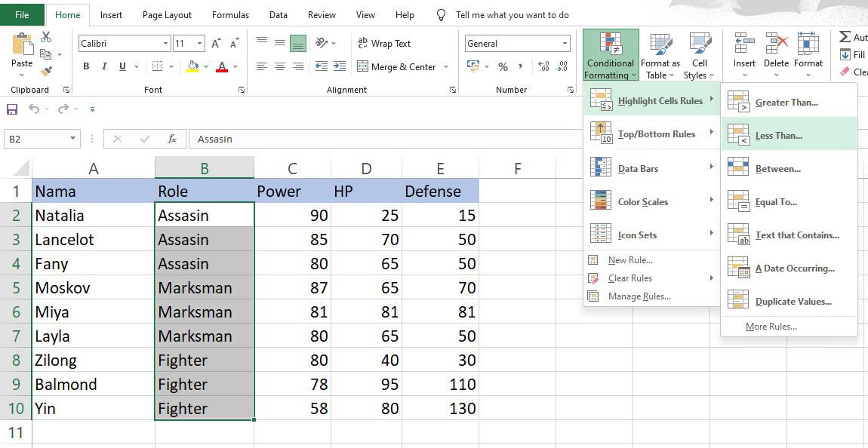This screenshot has width=868, height=448.
Task: Toggle Wrap Text
Action: (x=384, y=43)
